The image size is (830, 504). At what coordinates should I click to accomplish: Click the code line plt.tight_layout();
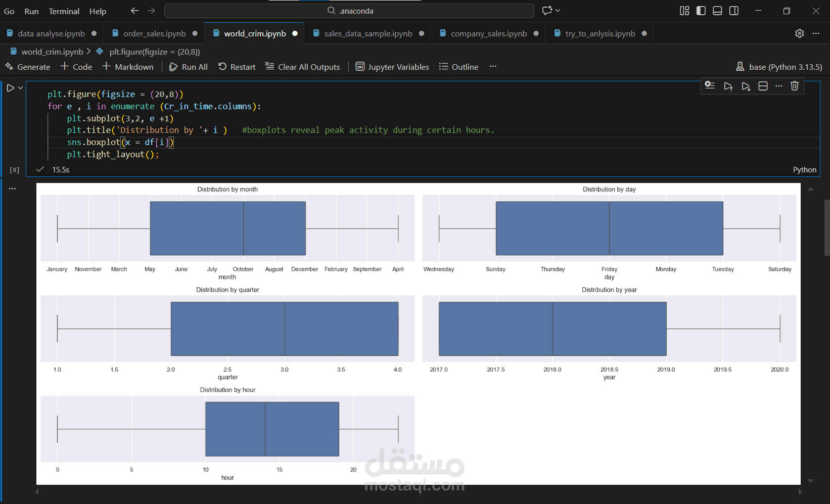coord(113,154)
